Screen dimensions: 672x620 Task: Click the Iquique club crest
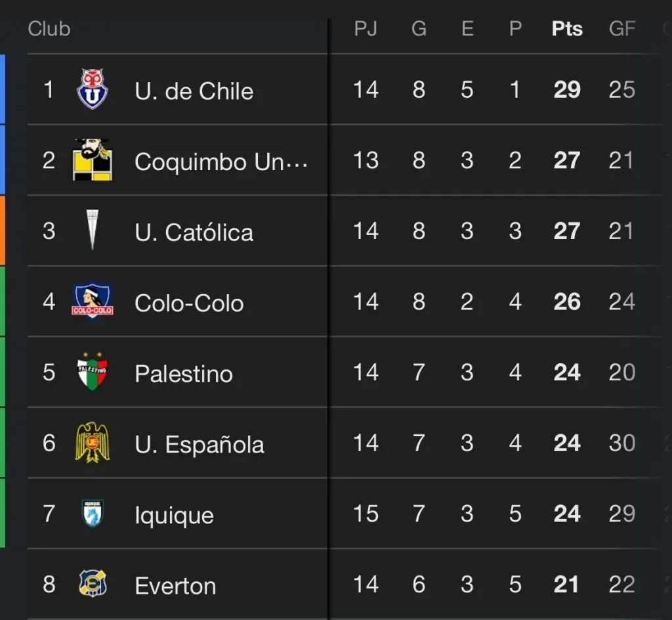point(93,513)
